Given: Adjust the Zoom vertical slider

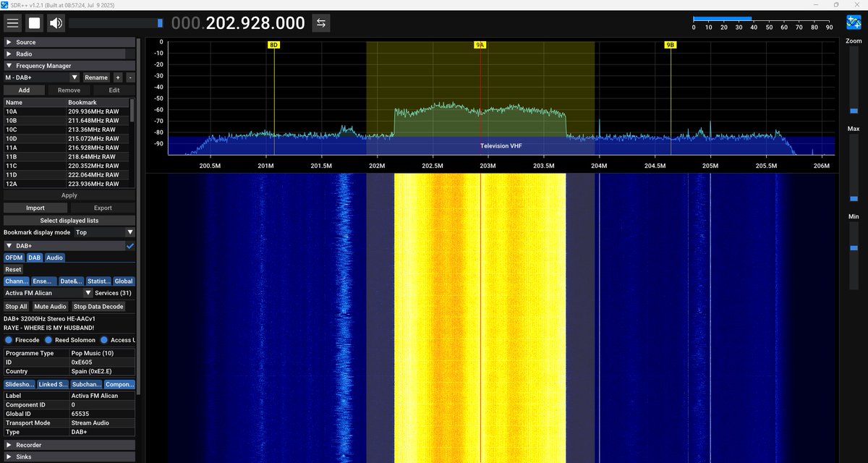Looking at the screenshot, I should (x=854, y=80).
